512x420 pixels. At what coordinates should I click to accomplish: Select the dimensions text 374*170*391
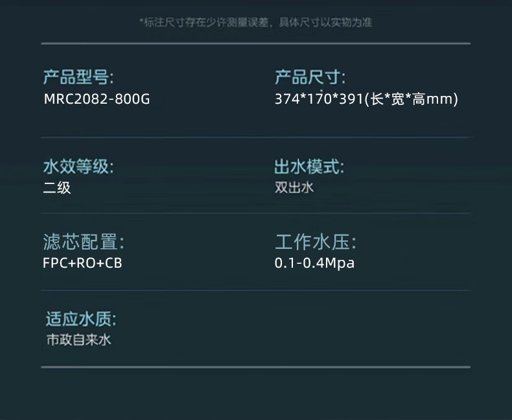(x=319, y=99)
